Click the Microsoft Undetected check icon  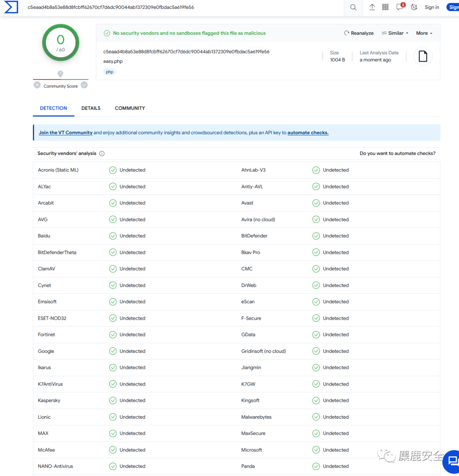pyautogui.click(x=316, y=450)
